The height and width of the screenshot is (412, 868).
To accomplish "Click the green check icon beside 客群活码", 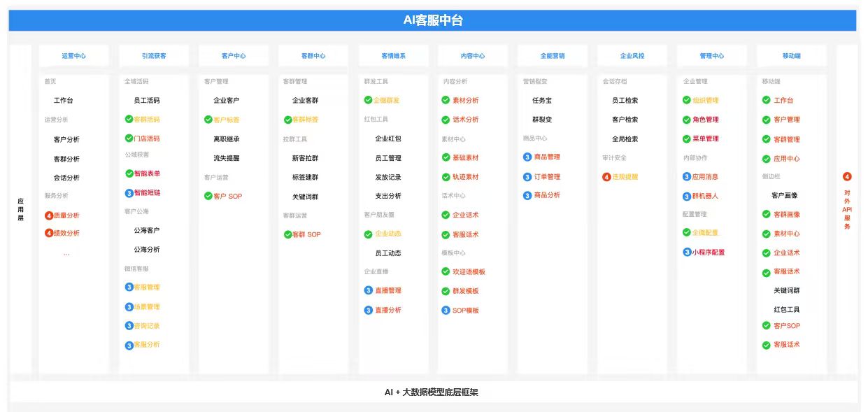I will coord(129,120).
